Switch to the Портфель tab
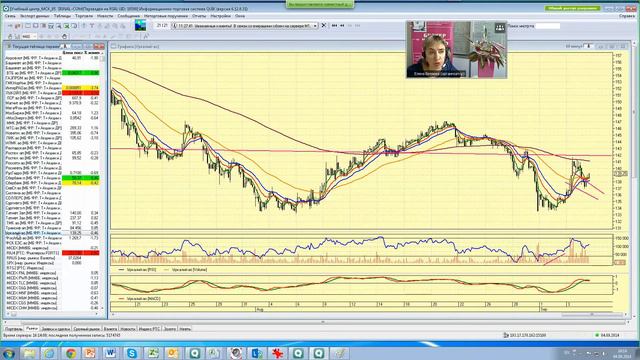This screenshot has height=360, width=640. pos(13,329)
